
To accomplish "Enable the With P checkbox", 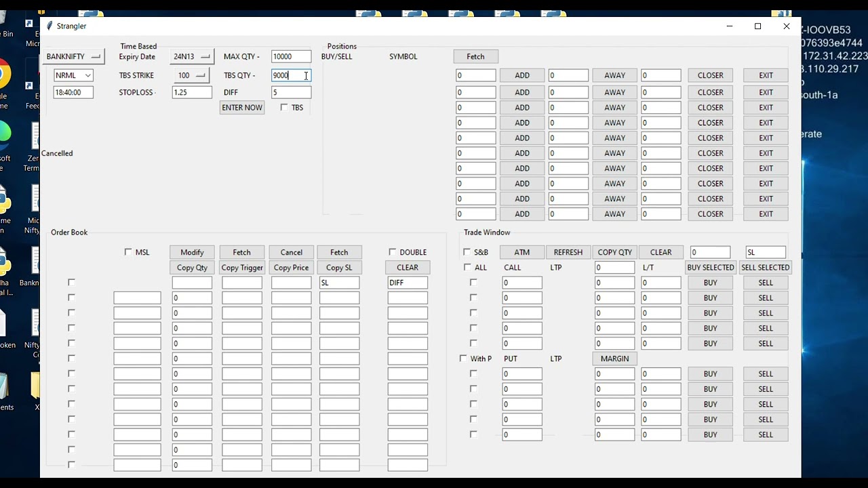I will [463, 359].
